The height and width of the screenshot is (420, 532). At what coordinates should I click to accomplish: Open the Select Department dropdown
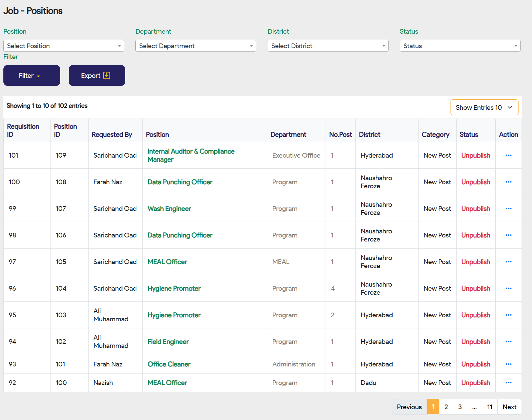click(196, 46)
